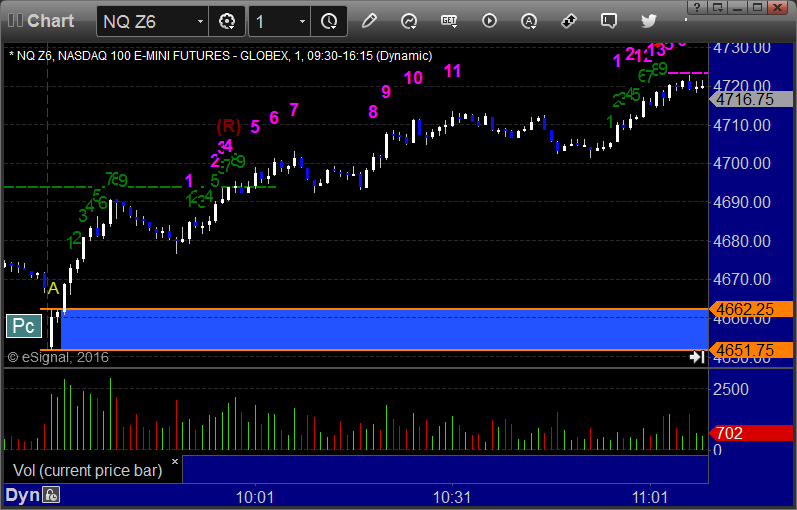Viewport: 797px width, 510px height.
Task: Click the scroll-to-latest-bar arrow icon
Action: (x=697, y=357)
